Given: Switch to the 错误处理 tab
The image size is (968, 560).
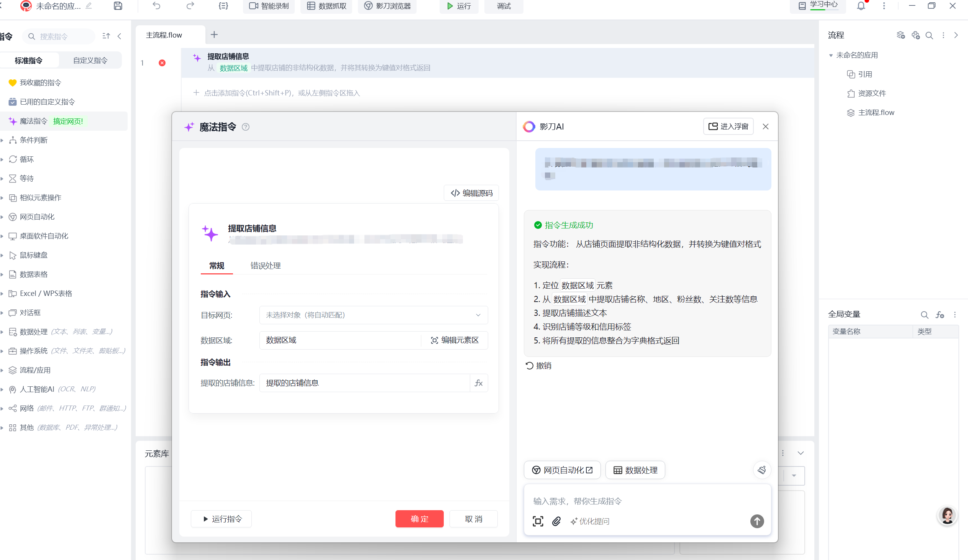Looking at the screenshot, I should [x=265, y=265].
